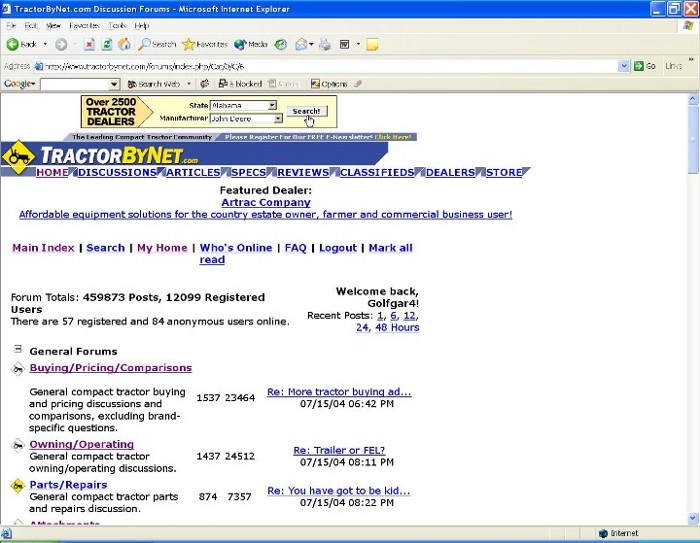Click the yellow Parts/Repairs forum icon

click(x=18, y=485)
